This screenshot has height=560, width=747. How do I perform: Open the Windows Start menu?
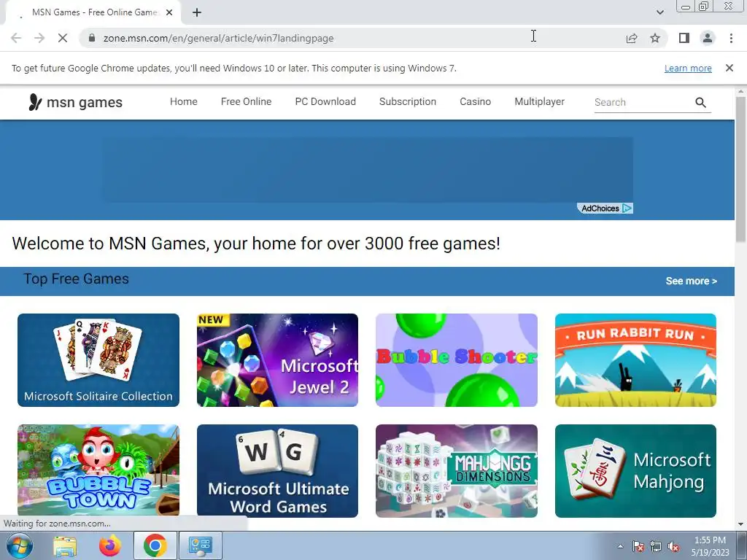click(20, 545)
